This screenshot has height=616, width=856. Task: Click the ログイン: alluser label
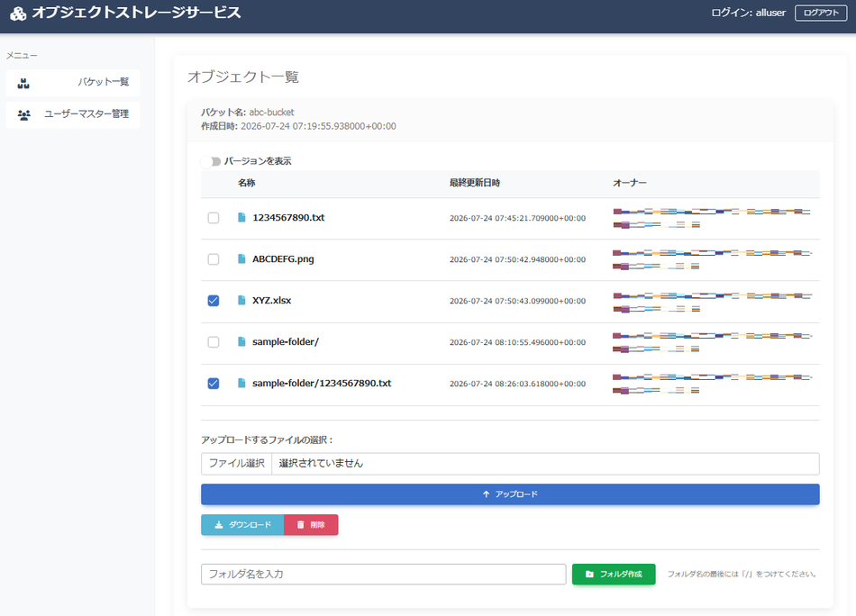pyautogui.click(x=749, y=13)
